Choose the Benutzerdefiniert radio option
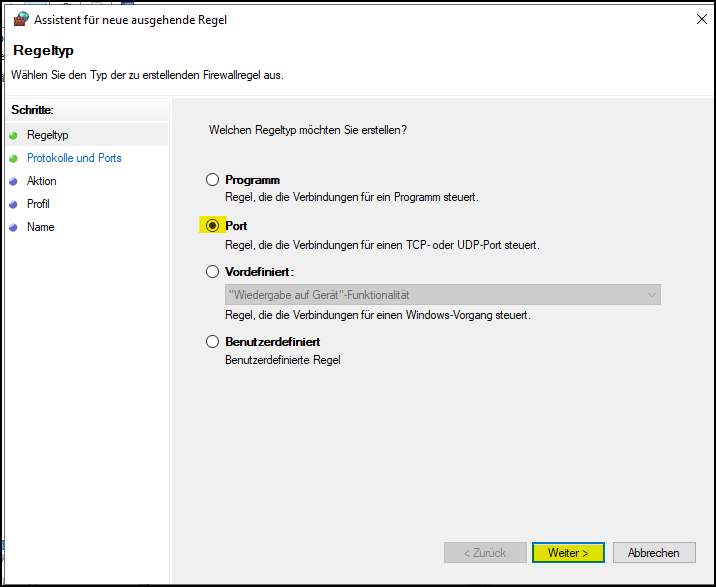Screen dimensions: 716x587 [212, 342]
